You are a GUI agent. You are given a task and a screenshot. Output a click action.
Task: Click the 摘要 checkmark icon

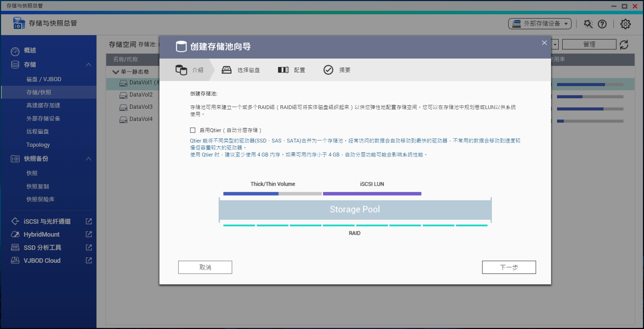click(328, 70)
